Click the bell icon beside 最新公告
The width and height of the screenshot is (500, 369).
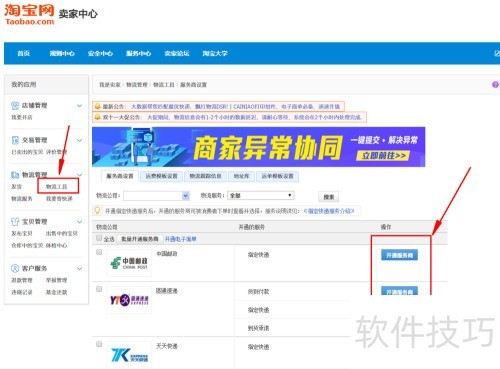click(x=98, y=106)
